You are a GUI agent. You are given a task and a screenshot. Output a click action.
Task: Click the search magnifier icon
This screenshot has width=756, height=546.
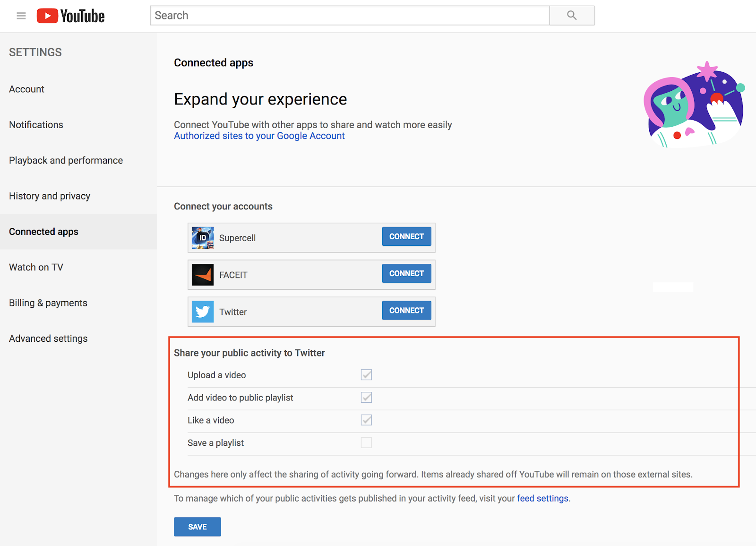pos(571,15)
